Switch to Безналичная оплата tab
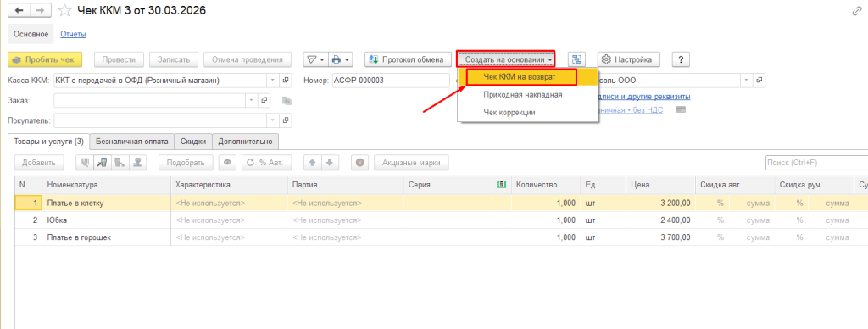The width and height of the screenshot is (868, 329). click(131, 142)
